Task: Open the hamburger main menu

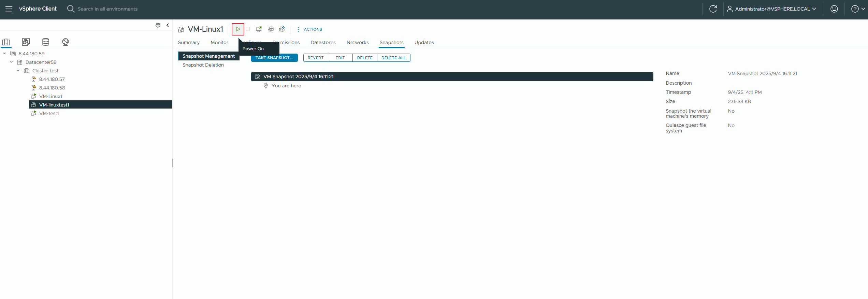Action: [9, 9]
